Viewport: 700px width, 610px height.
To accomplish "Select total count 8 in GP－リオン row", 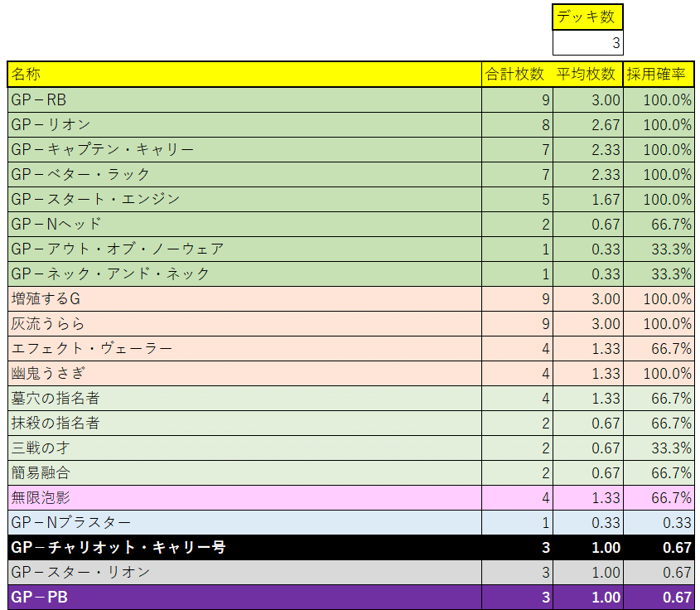I will 517,124.
